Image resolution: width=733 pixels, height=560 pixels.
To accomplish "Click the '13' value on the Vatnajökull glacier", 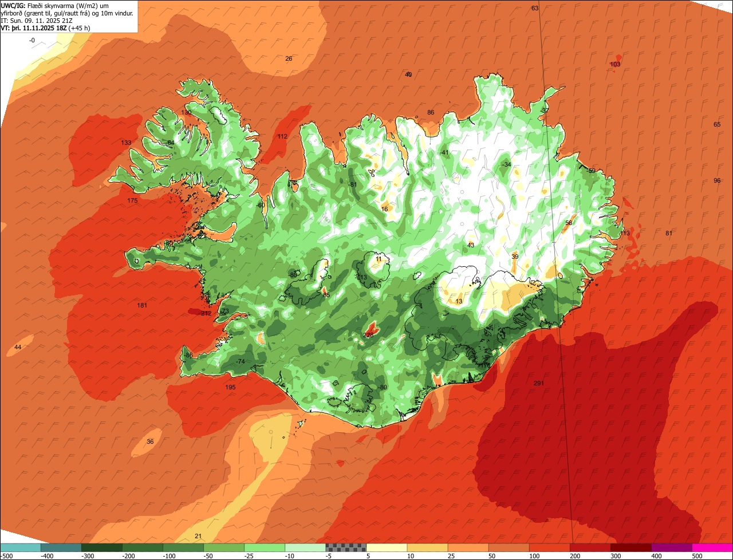I will click(459, 301).
